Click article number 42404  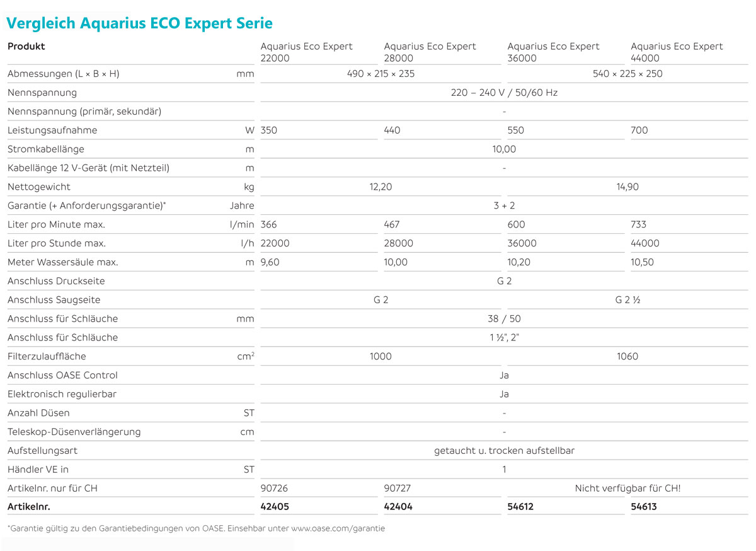click(398, 506)
